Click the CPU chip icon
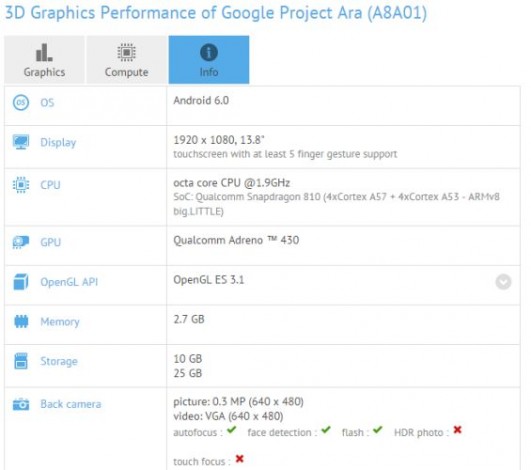Image resolution: width=531 pixels, height=470 pixels. 21,185
